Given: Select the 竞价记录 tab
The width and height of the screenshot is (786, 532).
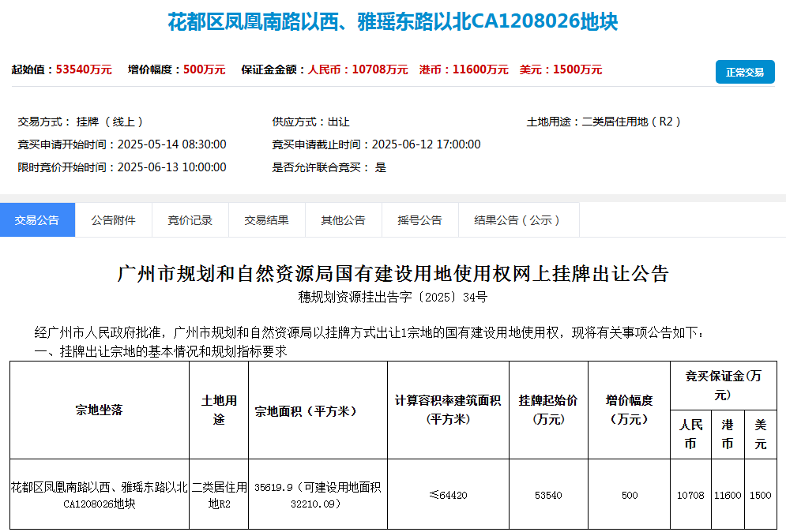Looking at the screenshot, I should tap(190, 220).
